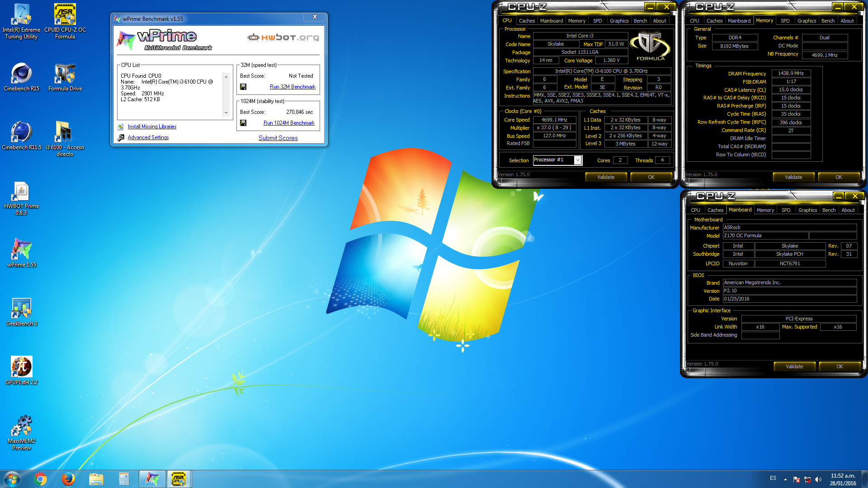The width and height of the screenshot is (868, 488).
Task: Open CPU tab in Memory window
Action: pyautogui.click(x=694, y=21)
